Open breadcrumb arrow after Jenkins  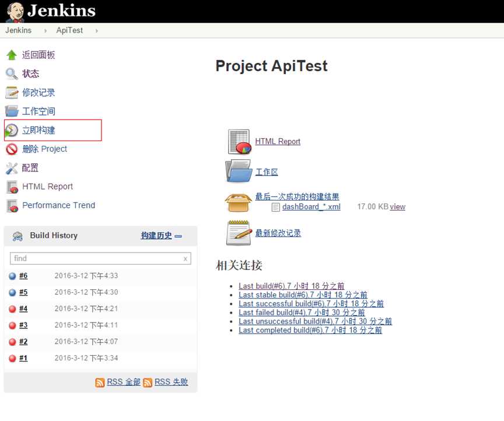[45, 30]
